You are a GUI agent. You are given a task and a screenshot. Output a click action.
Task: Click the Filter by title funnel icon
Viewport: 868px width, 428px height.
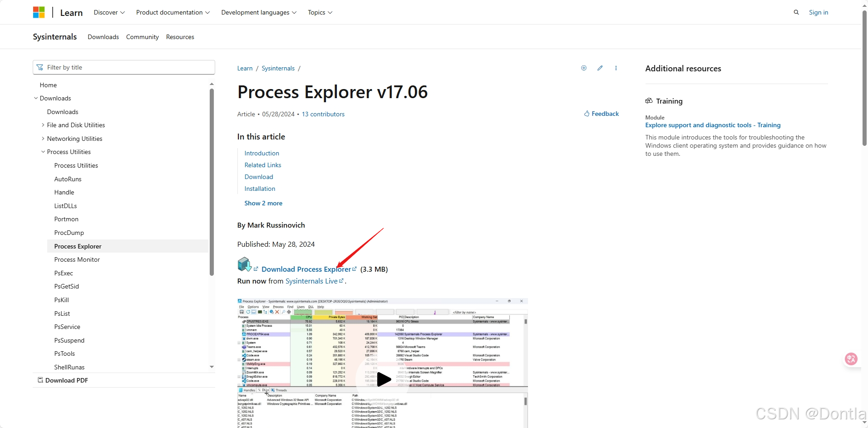[x=40, y=67]
